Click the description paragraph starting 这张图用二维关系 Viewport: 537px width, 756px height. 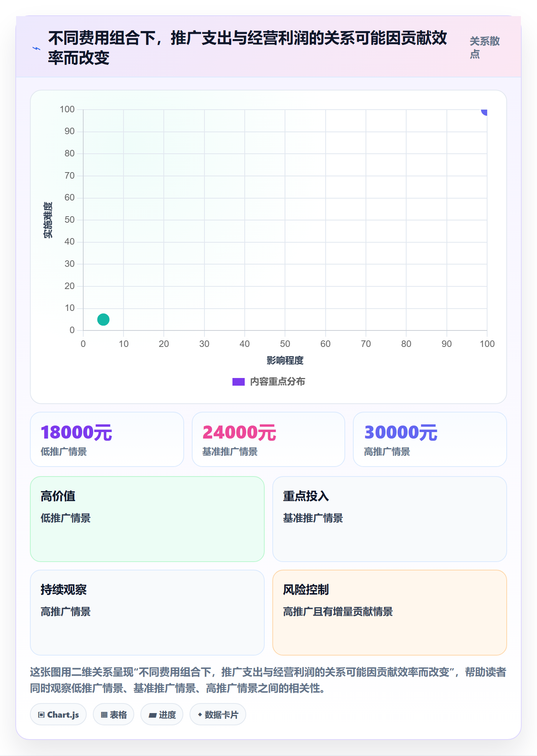[268, 680]
